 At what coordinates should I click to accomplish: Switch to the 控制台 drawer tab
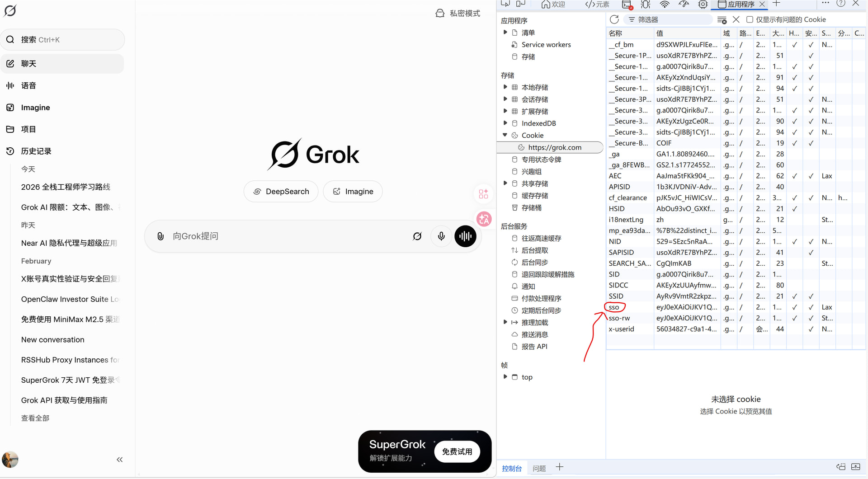512,468
